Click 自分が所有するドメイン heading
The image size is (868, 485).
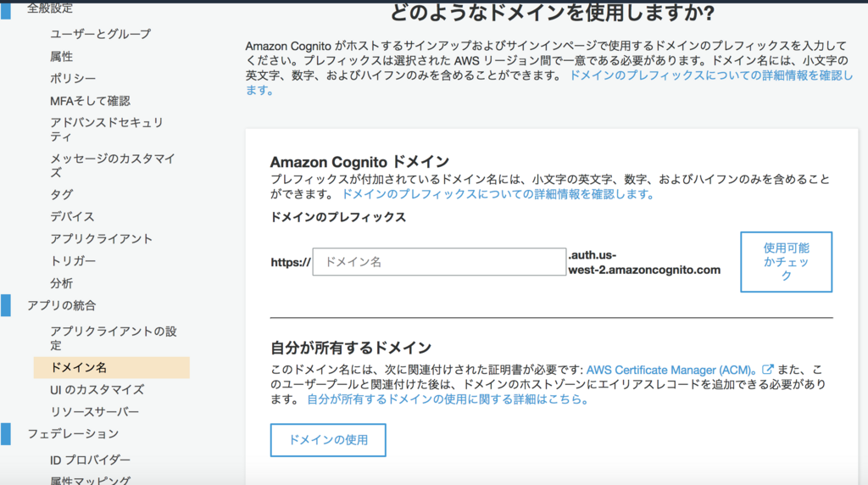click(350, 348)
